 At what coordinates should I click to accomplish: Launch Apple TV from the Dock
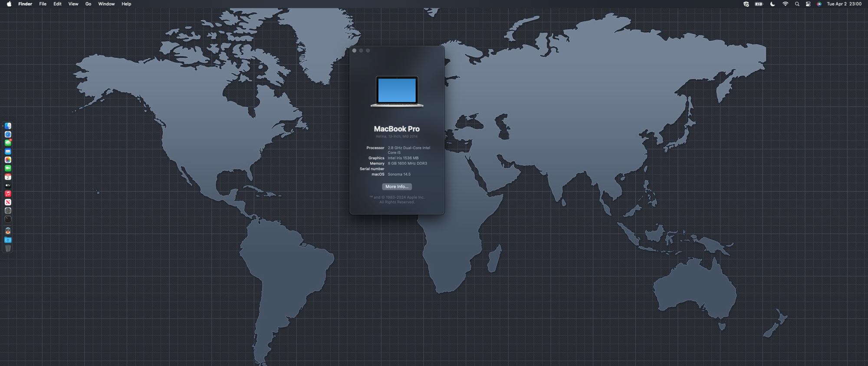[x=8, y=185]
